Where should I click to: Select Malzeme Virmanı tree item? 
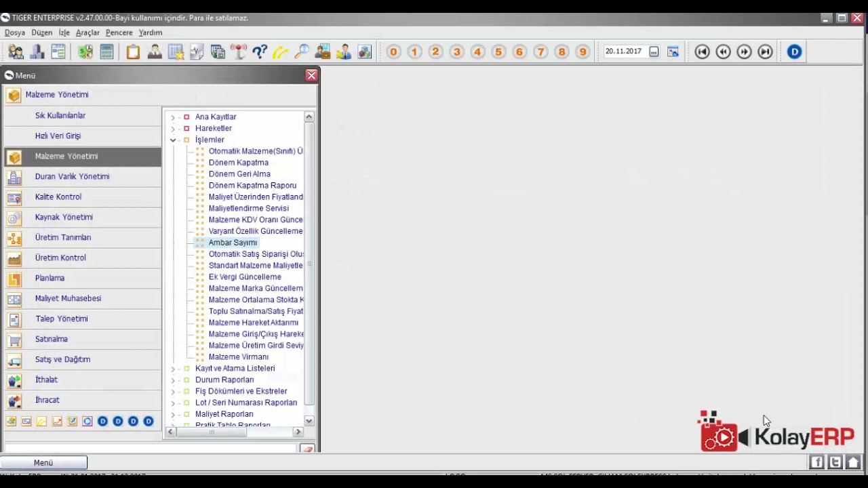238,357
